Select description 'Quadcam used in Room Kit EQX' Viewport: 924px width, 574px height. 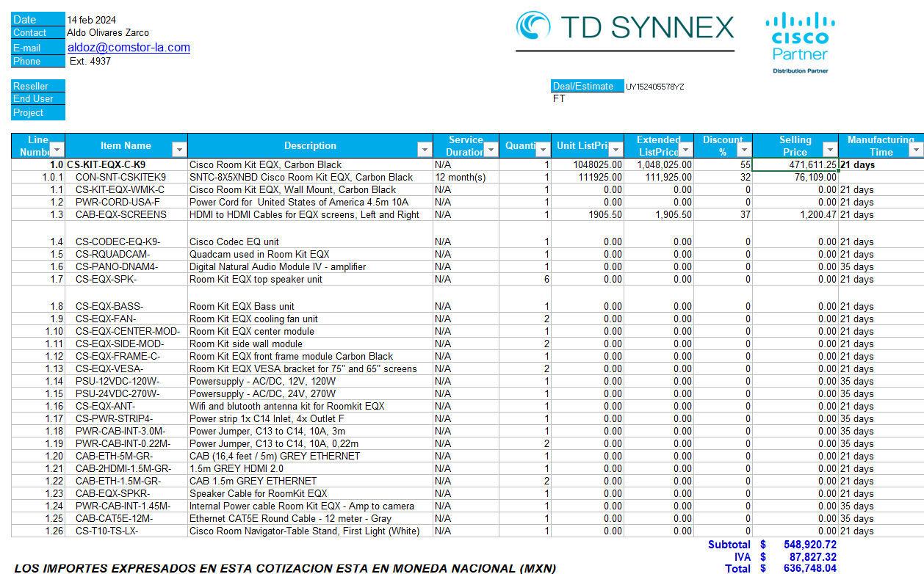[260, 255]
